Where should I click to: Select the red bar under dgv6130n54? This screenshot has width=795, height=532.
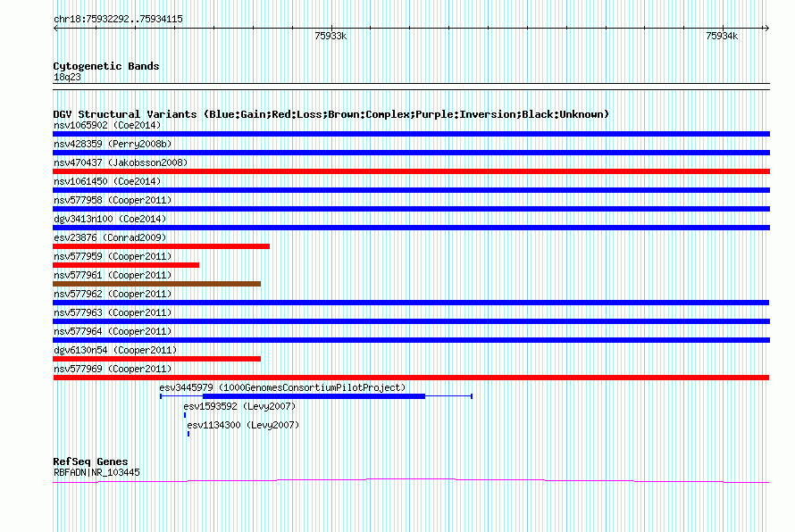click(156, 359)
